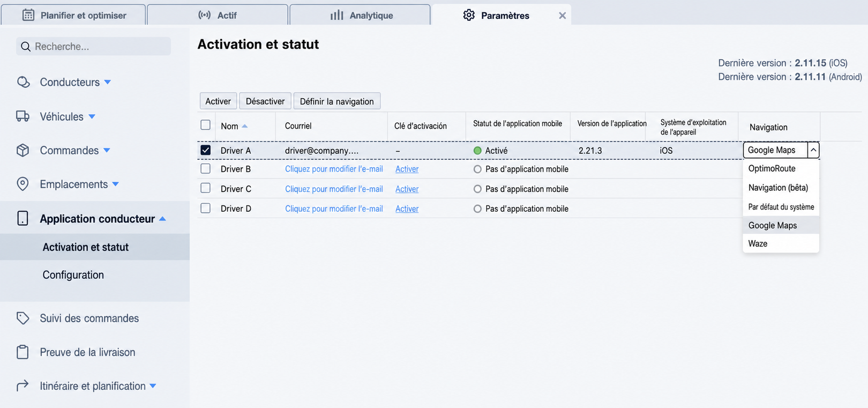Click the Activer toolbar button
The image size is (868, 408).
click(218, 101)
